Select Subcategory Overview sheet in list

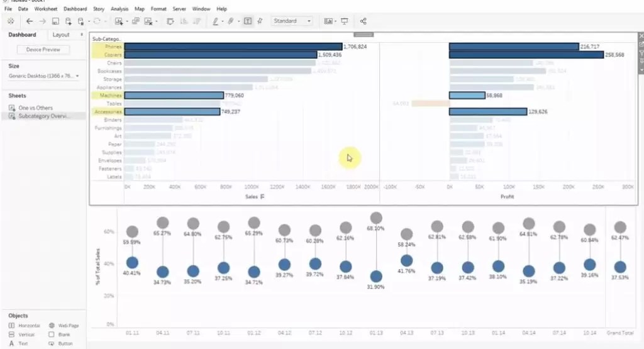pyautogui.click(x=44, y=116)
